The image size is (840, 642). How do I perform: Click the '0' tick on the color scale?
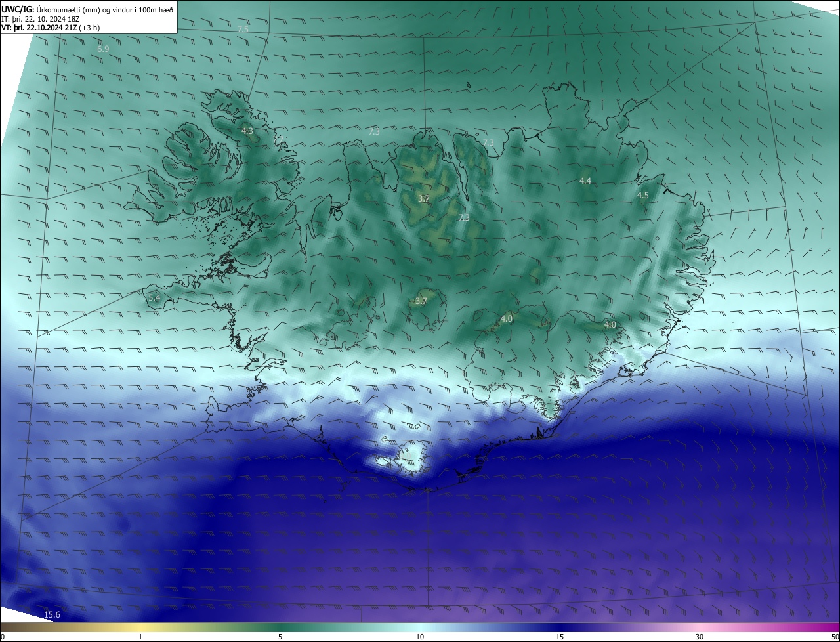(3, 637)
